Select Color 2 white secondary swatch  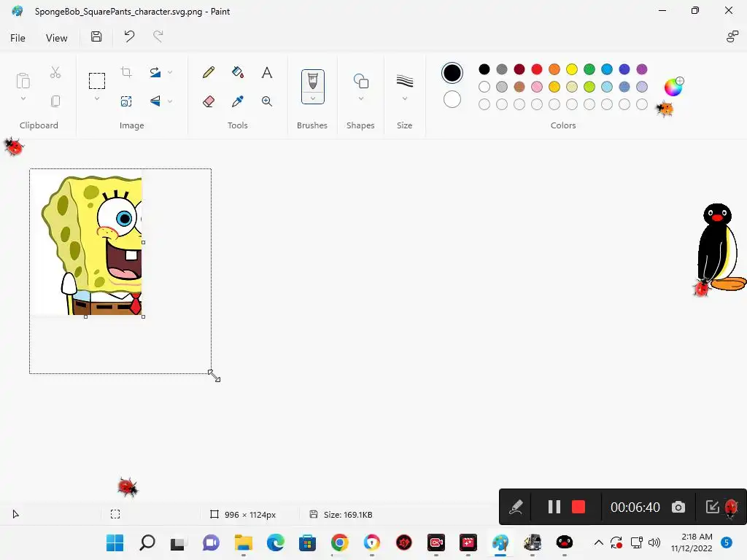[x=452, y=99]
